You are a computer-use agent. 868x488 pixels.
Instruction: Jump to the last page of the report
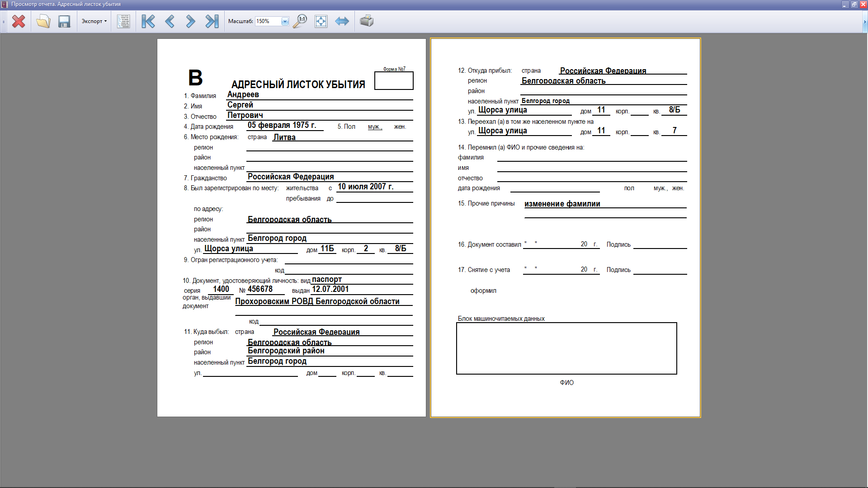[212, 21]
